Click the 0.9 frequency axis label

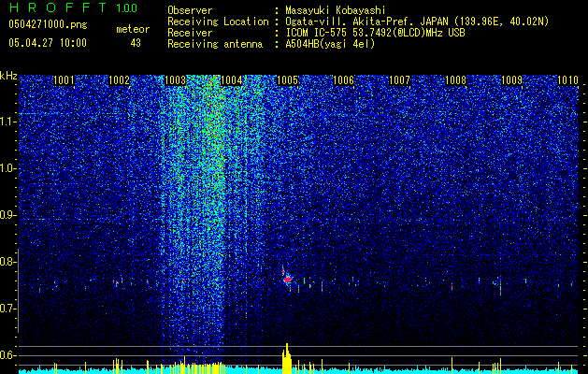tap(8, 215)
